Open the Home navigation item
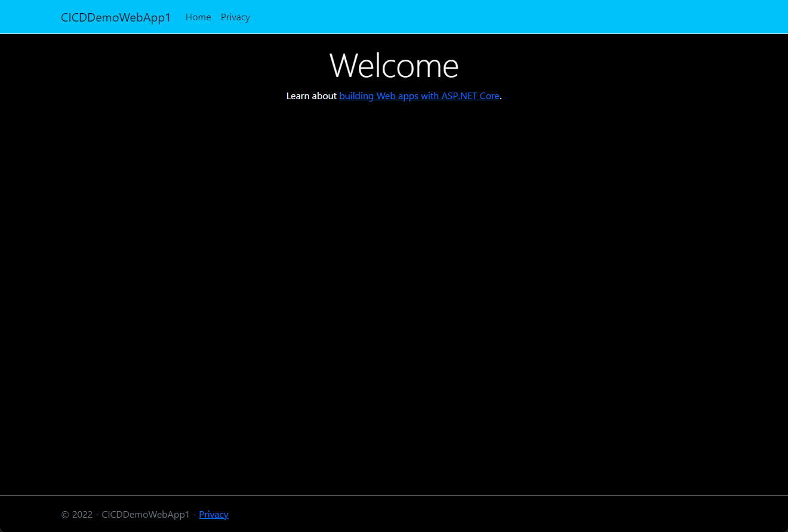 pyautogui.click(x=198, y=17)
